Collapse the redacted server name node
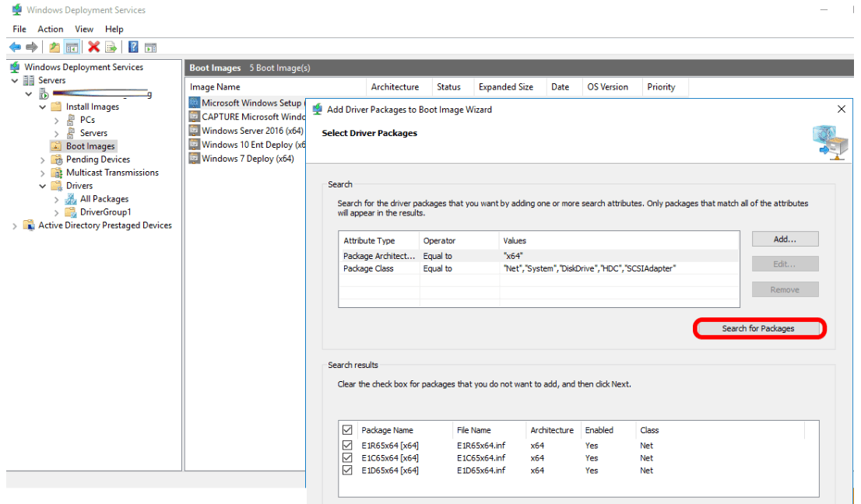The height and width of the screenshot is (504, 861). coord(29,94)
